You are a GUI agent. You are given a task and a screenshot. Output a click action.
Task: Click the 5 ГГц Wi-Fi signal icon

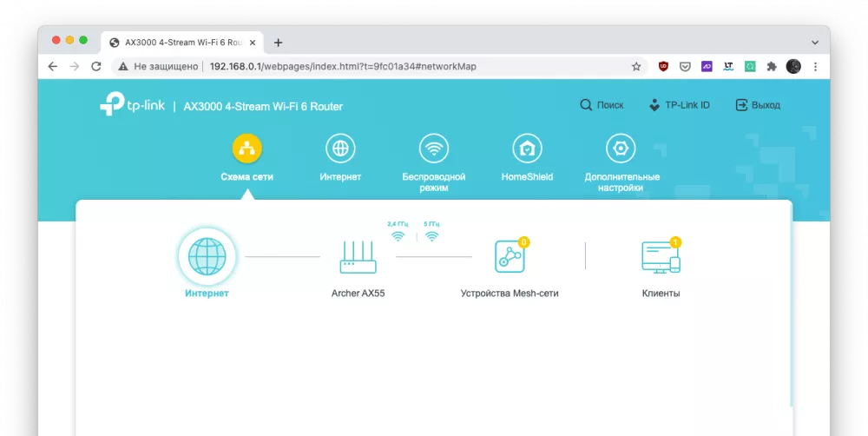[x=431, y=236]
